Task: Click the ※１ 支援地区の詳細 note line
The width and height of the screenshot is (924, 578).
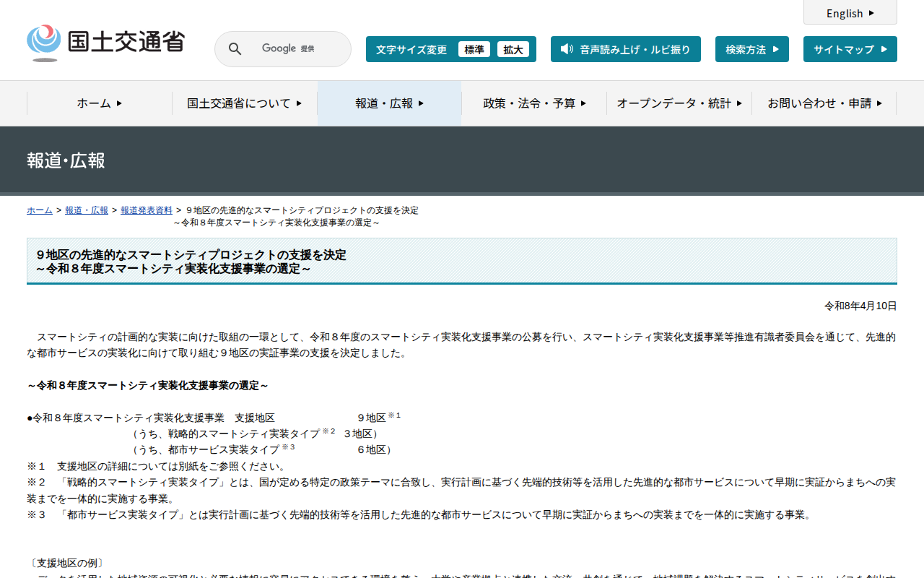Action: coord(157,466)
